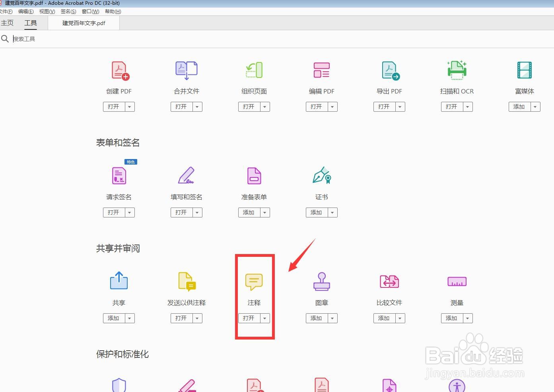Select the 组织页面 tool icon

pyautogui.click(x=254, y=70)
